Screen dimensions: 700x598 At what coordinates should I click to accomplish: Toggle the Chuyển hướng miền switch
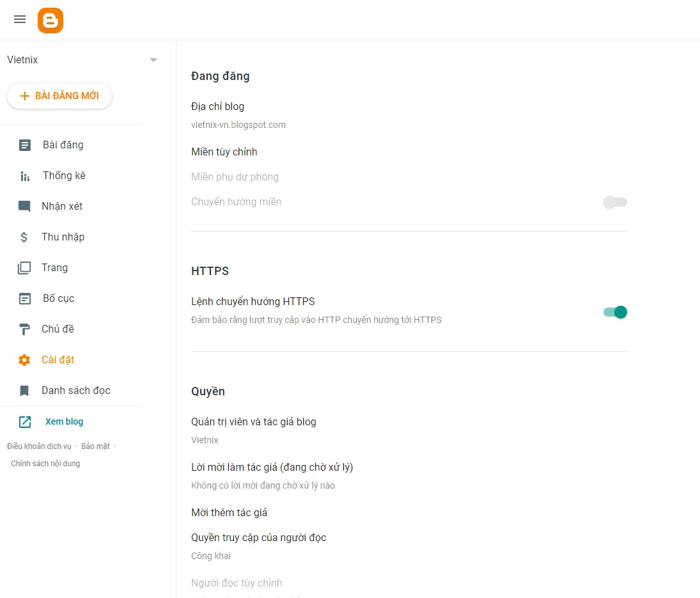click(x=615, y=202)
